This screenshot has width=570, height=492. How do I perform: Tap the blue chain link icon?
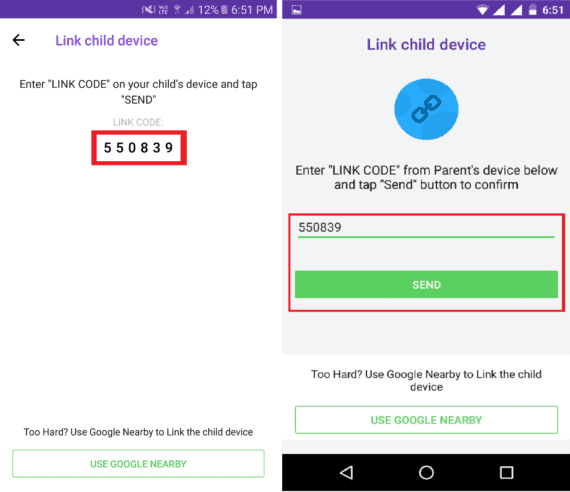click(426, 109)
